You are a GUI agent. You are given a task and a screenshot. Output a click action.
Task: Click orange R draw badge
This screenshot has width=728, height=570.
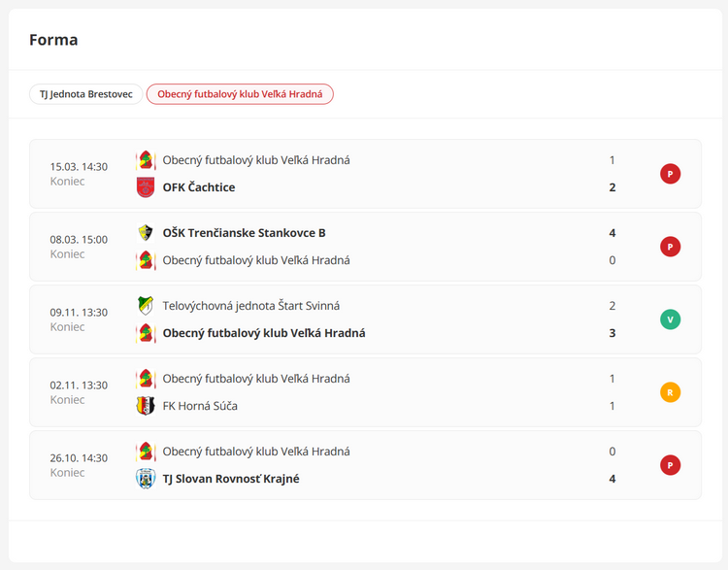[670, 392]
